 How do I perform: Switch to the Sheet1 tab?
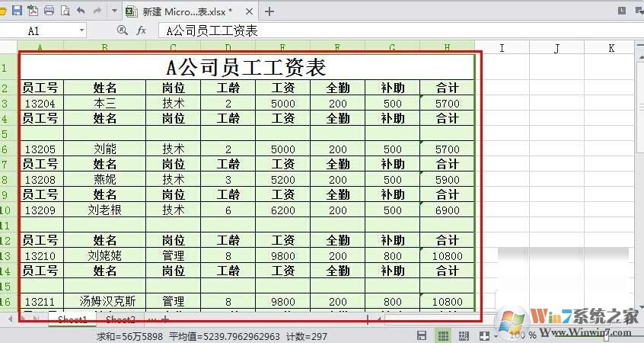72,319
